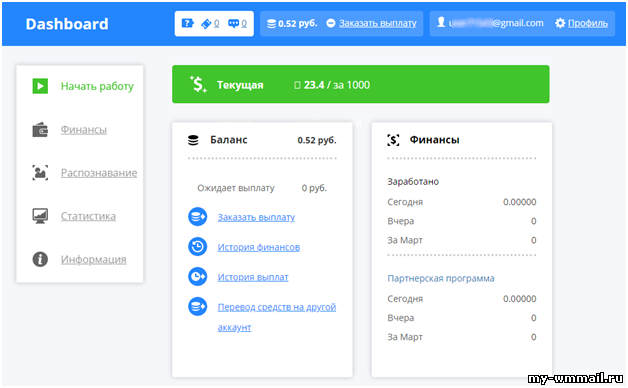
Task: Click the chat bubble icon in the header
Action: (233, 24)
